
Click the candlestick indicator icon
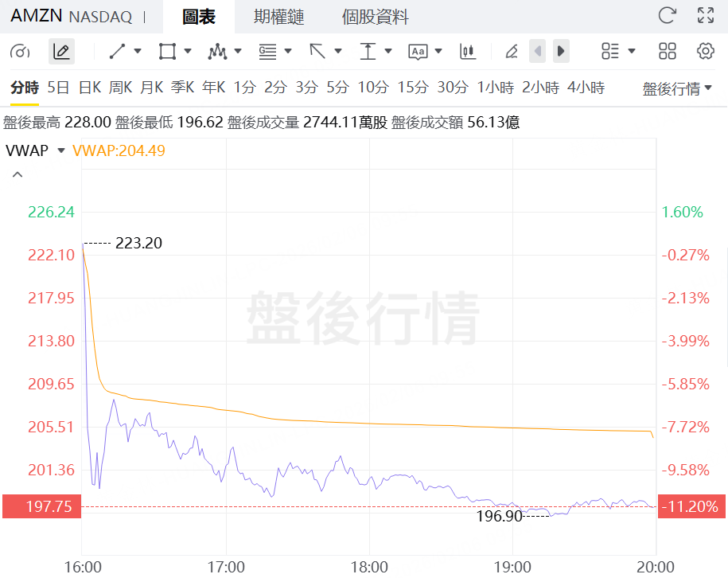pyautogui.click(x=468, y=51)
